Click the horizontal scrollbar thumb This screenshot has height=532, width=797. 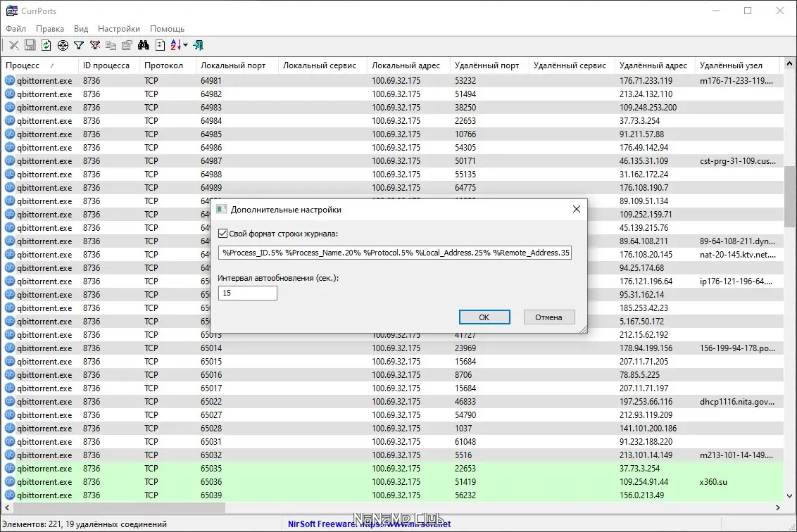point(119,507)
